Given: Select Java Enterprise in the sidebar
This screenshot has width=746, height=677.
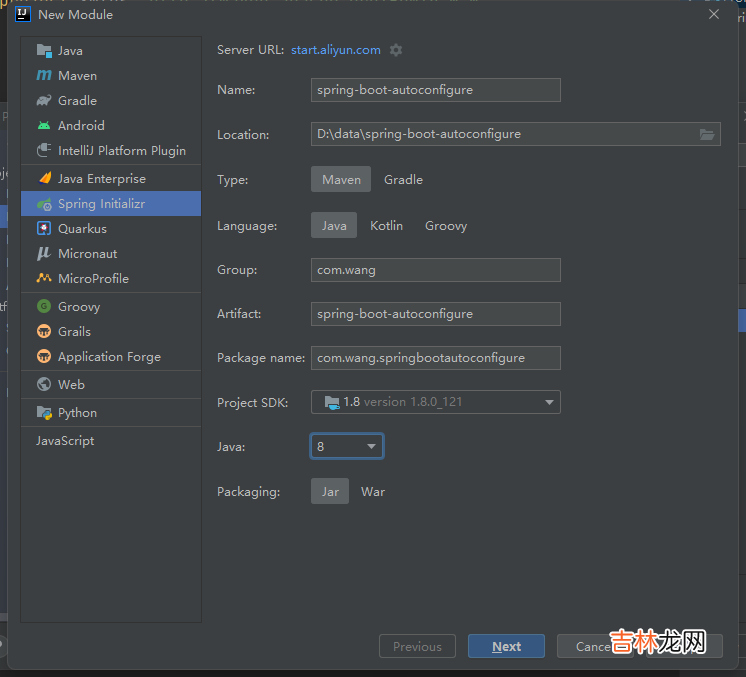Looking at the screenshot, I should 101,179.
